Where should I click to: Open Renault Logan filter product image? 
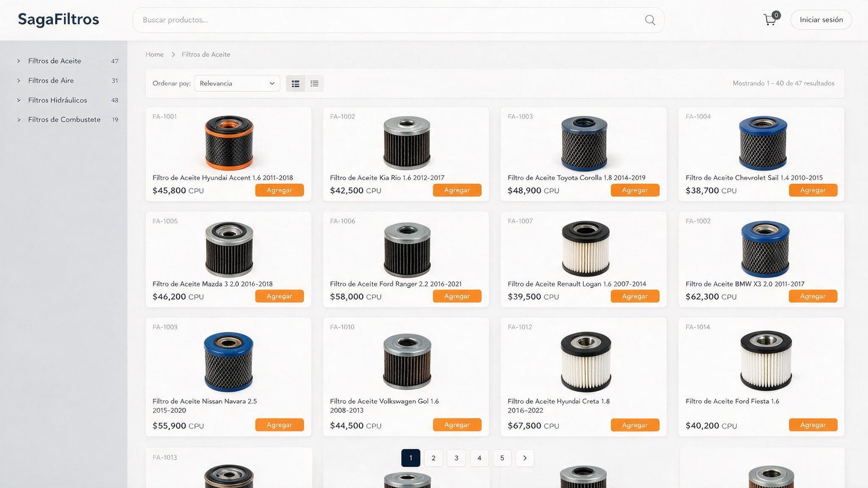coord(585,248)
